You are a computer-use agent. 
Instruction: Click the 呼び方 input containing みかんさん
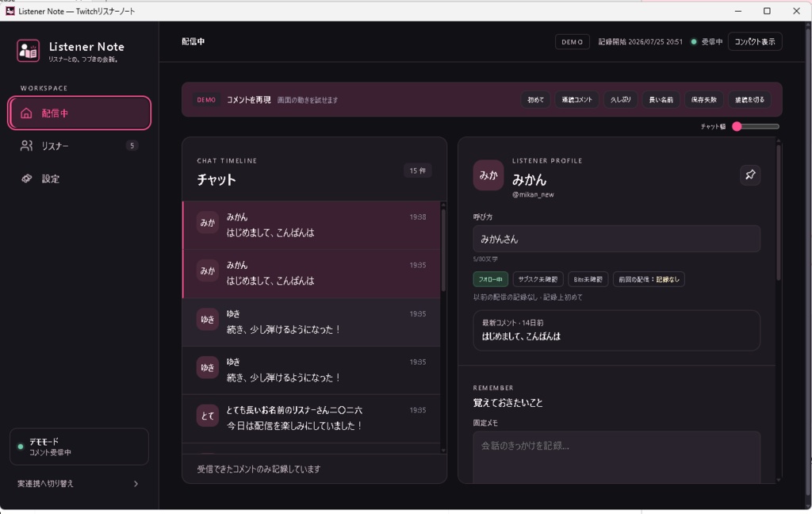click(x=616, y=239)
